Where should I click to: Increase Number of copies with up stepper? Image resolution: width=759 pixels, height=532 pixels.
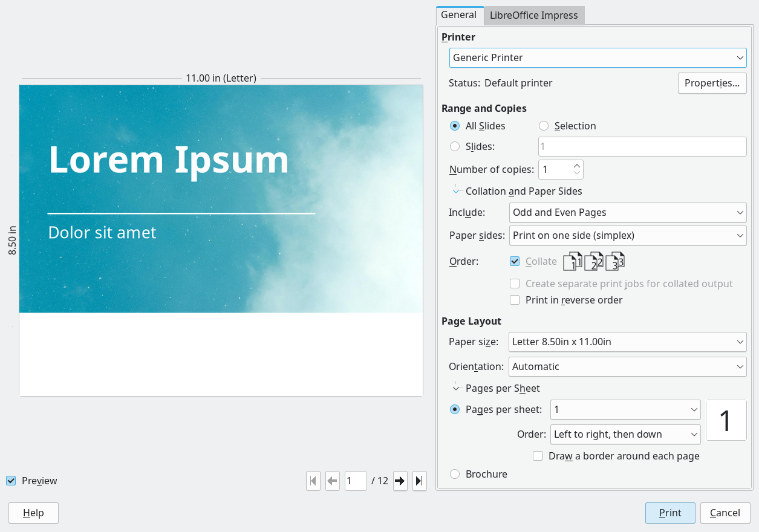pos(577,165)
